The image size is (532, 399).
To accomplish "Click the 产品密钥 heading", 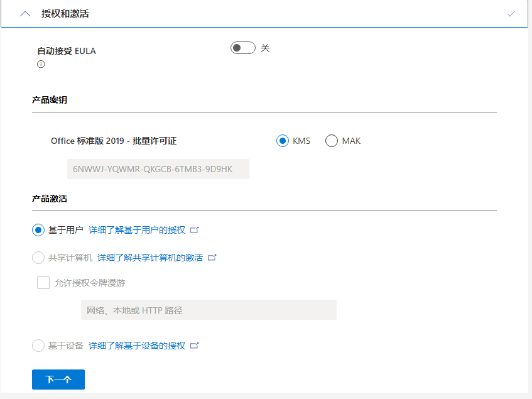I will 50,100.
